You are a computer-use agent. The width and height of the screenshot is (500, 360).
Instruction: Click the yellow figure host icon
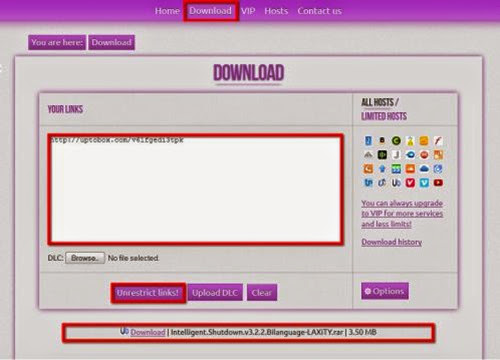click(410, 141)
